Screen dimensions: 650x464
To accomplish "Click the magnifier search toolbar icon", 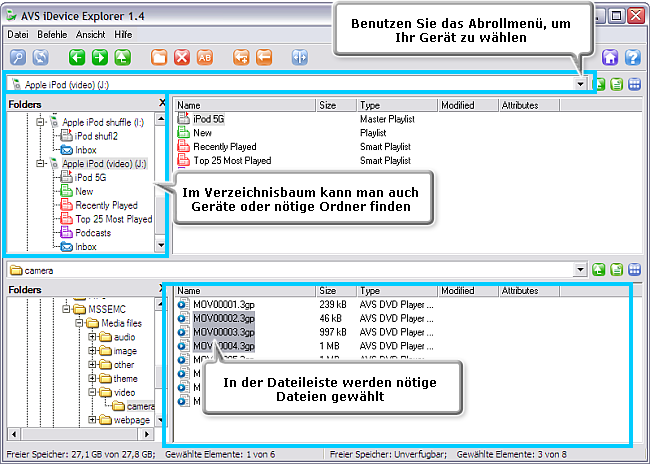I will 18,57.
